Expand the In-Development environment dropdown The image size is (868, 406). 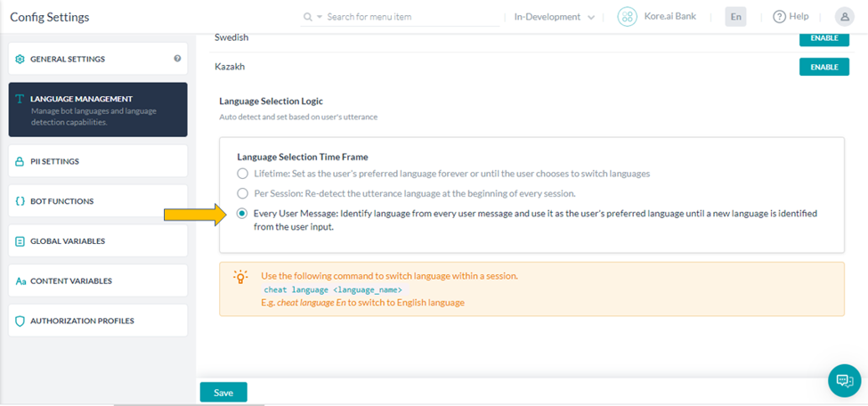[x=554, y=17]
